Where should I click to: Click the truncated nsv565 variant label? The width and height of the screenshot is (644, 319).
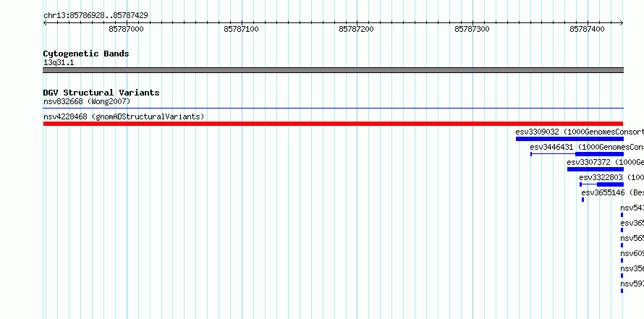(632, 238)
